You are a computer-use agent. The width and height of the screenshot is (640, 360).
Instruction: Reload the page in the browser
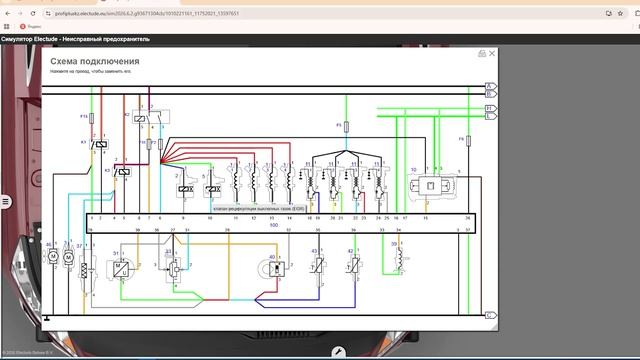pyautogui.click(x=33, y=13)
